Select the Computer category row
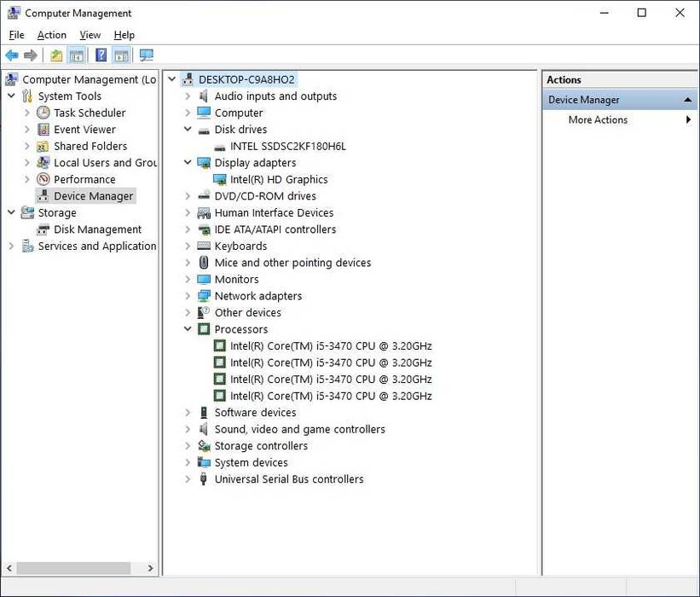This screenshot has height=597, width=700. (x=239, y=113)
